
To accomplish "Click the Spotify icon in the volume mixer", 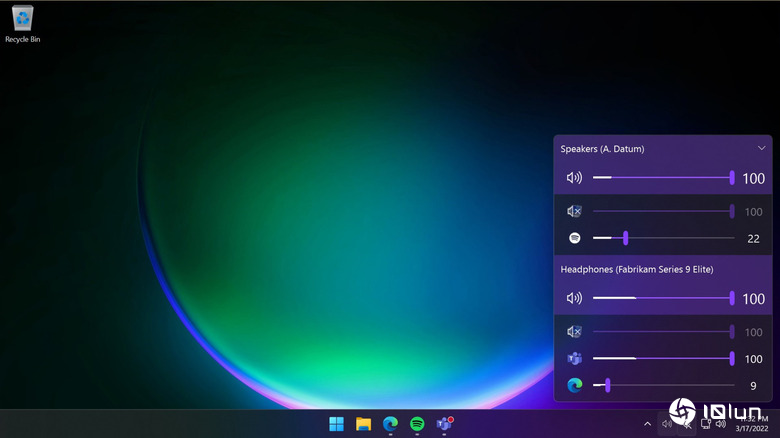I will [575, 238].
